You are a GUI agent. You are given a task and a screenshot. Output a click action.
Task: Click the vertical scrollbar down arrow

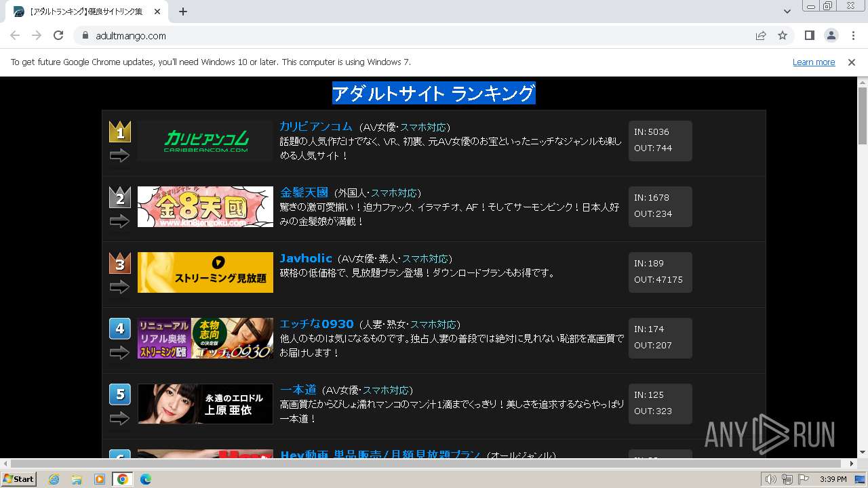click(x=863, y=453)
